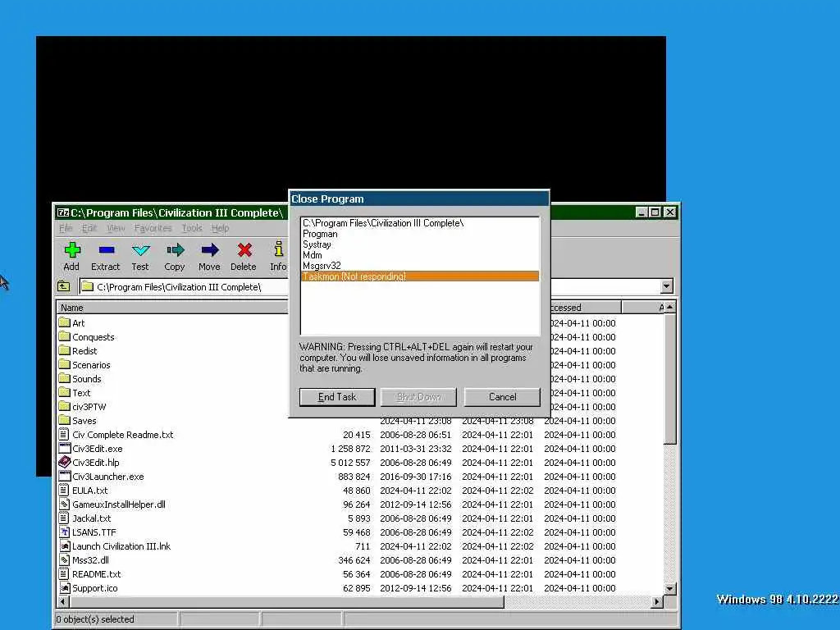Open the File menu in 7-Zip
This screenshot has width=840, height=630.
click(x=66, y=228)
